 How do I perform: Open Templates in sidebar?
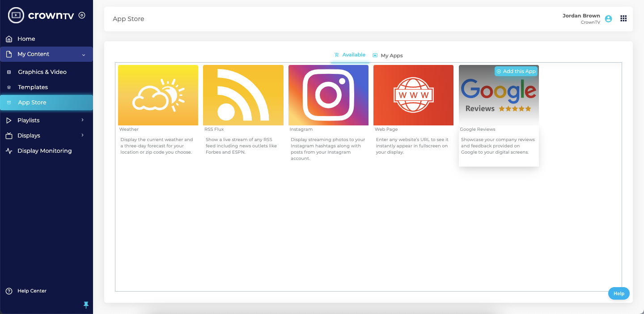click(47, 87)
